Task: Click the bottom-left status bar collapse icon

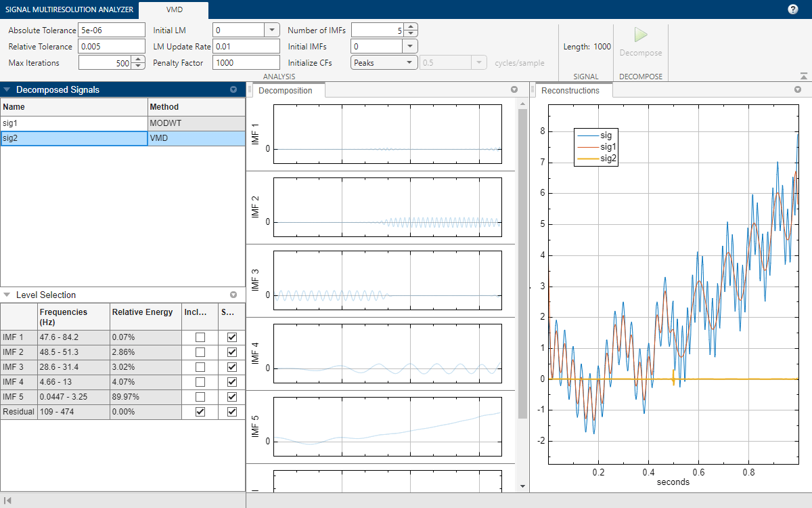Action: [x=7, y=501]
